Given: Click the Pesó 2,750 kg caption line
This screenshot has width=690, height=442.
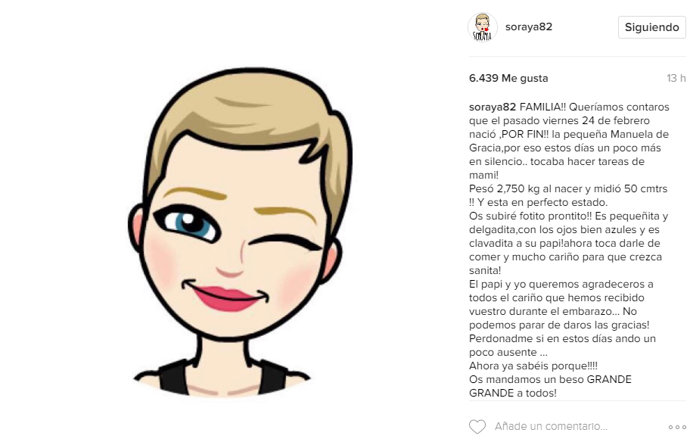Looking at the screenshot, I should click(568, 189).
